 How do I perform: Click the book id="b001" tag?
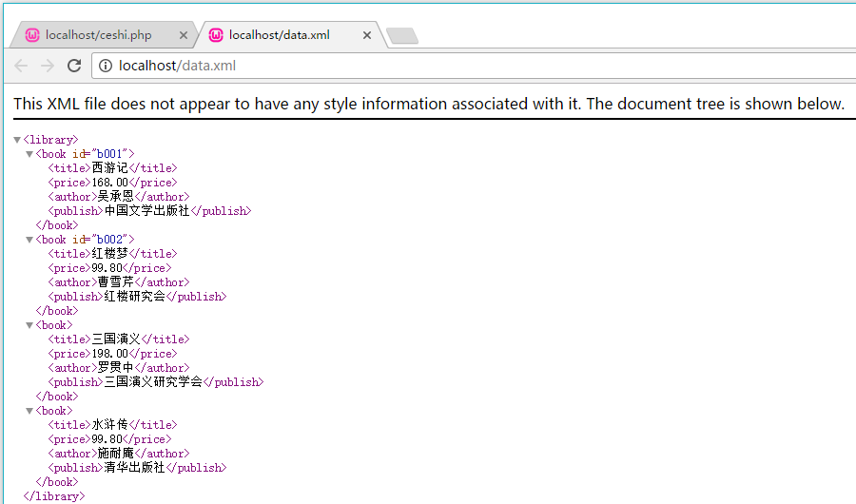coord(85,154)
